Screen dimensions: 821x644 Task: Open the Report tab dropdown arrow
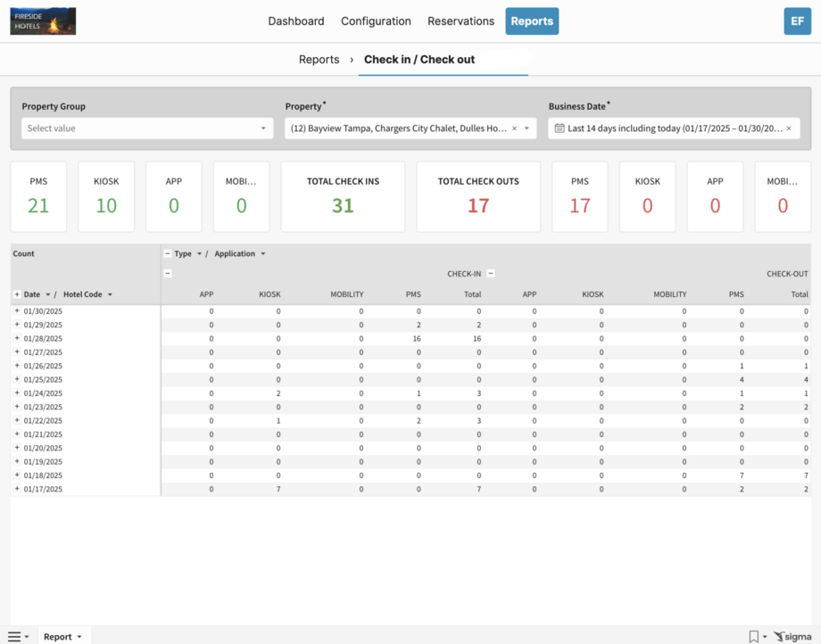tap(79, 637)
